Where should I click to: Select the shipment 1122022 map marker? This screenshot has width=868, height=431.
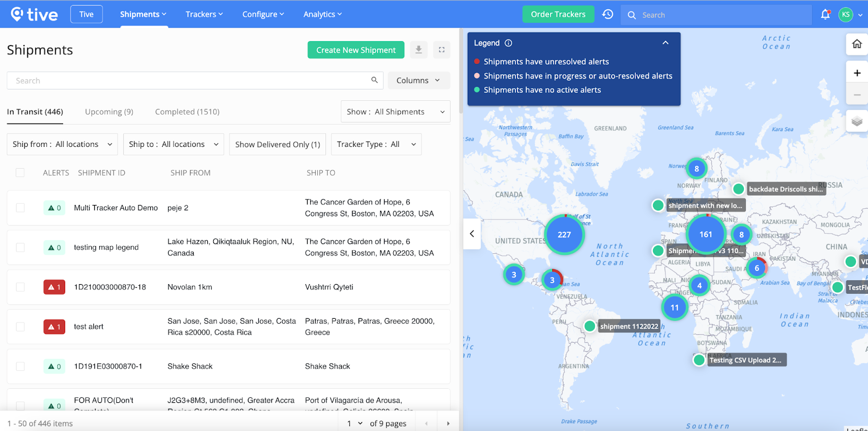point(590,326)
